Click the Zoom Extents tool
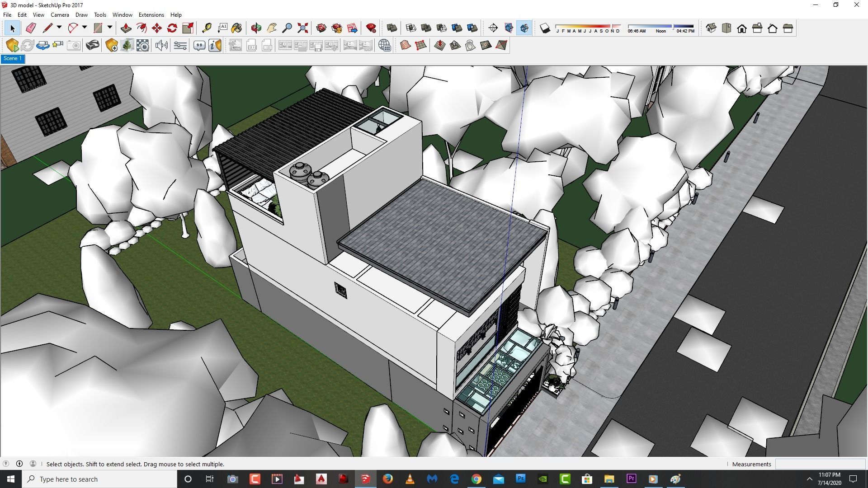 coord(302,28)
